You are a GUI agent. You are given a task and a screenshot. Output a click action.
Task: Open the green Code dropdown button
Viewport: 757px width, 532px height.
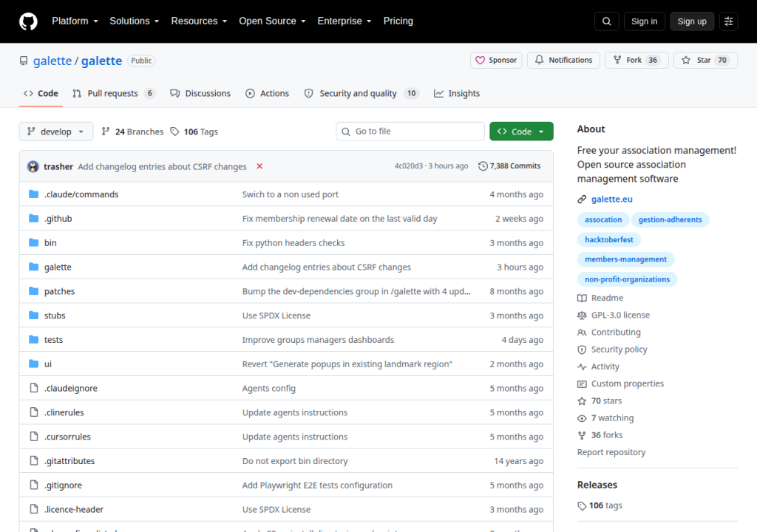(x=521, y=132)
